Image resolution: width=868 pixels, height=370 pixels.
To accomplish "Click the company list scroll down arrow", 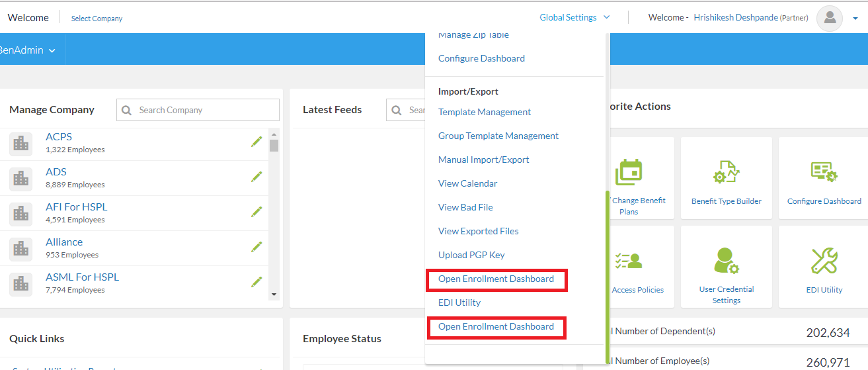I will click(x=274, y=293).
